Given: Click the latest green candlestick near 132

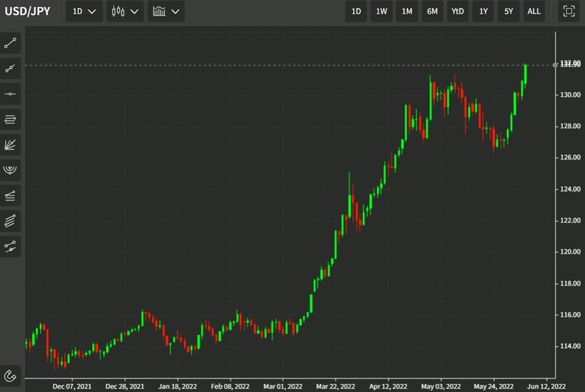Looking at the screenshot, I should point(525,75).
